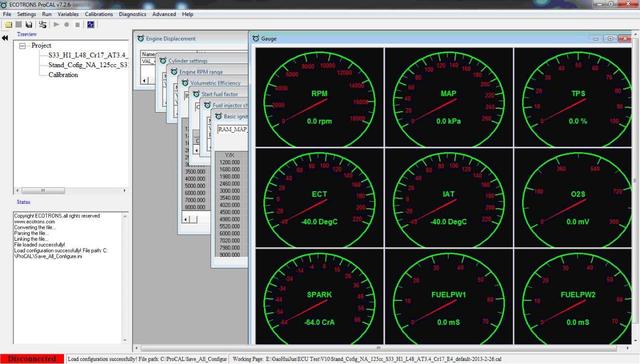Click the Engine Displacement table left scroll arrow
Screen dimensions: 640x364
click(144, 80)
